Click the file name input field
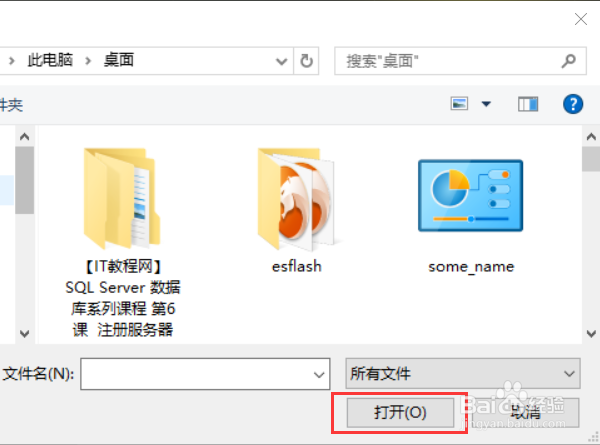The height and width of the screenshot is (445, 600). (205, 374)
